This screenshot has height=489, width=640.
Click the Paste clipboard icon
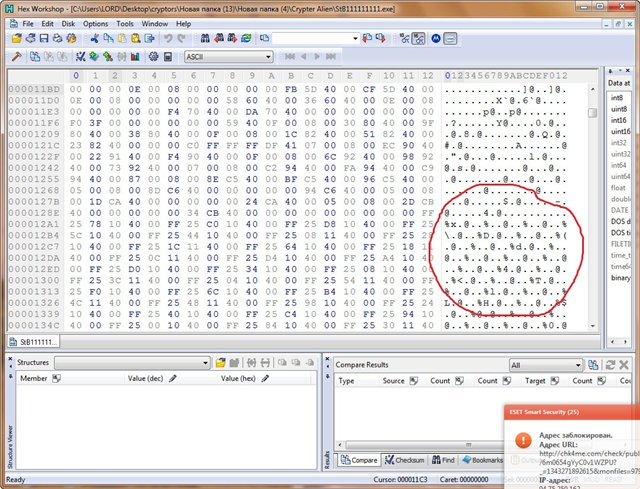122,38
